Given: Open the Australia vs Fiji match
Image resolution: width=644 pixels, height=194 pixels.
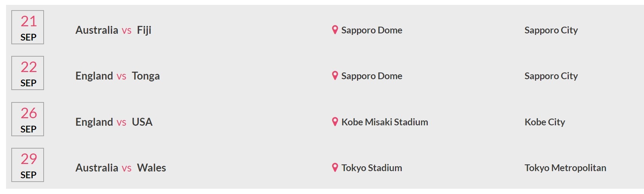Looking at the screenshot, I should click(x=113, y=30).
